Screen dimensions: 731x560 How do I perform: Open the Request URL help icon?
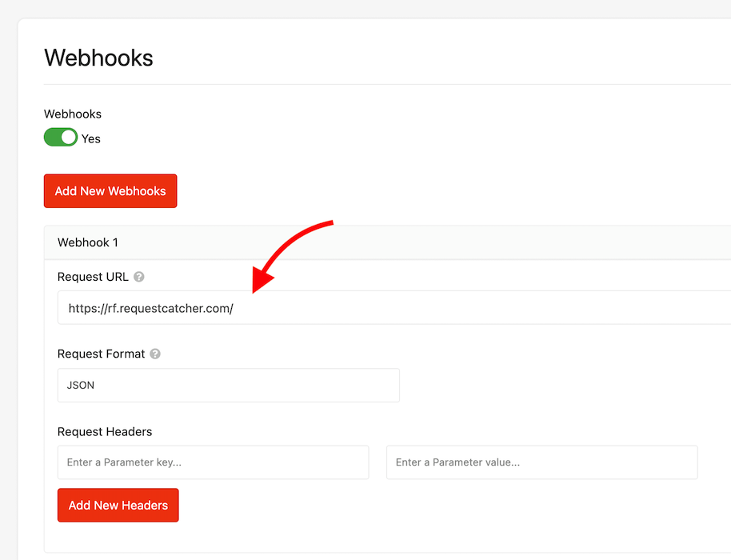point(139,277)
